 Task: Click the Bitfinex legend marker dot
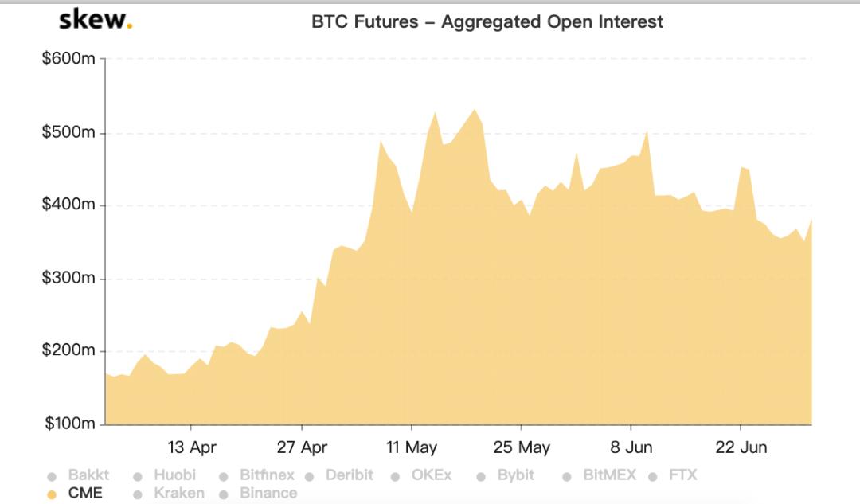click(x=224, y=477)
